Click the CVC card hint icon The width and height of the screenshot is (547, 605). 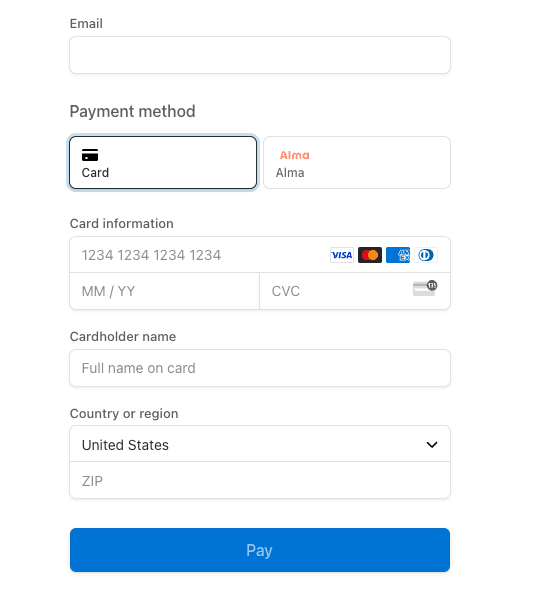point(425,288)
